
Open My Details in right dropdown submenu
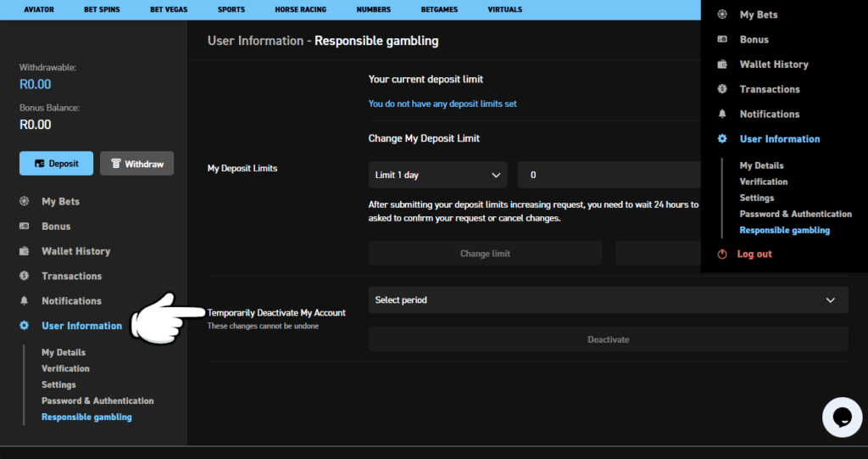(x=761, y=165)
